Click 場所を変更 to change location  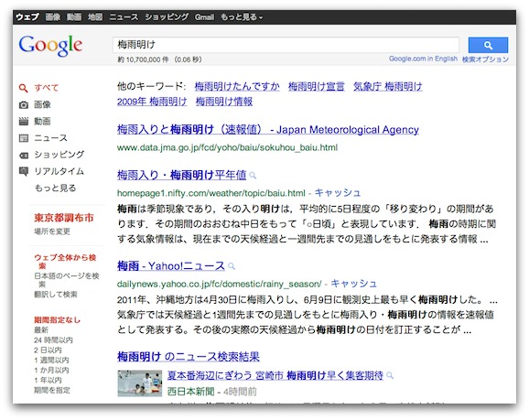(52, 232)
